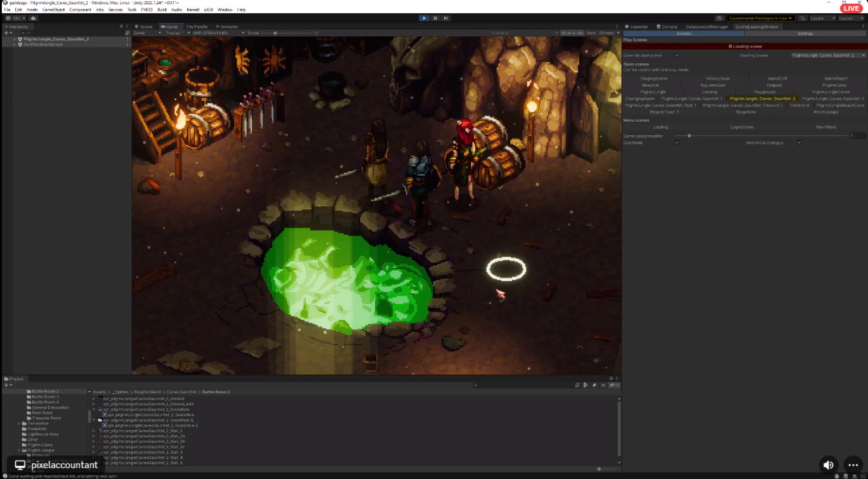The height and width of the screenshot is (479, 868).
Task: Click the Step frame button
Action: pyautogui.click(x=445, y=18)
